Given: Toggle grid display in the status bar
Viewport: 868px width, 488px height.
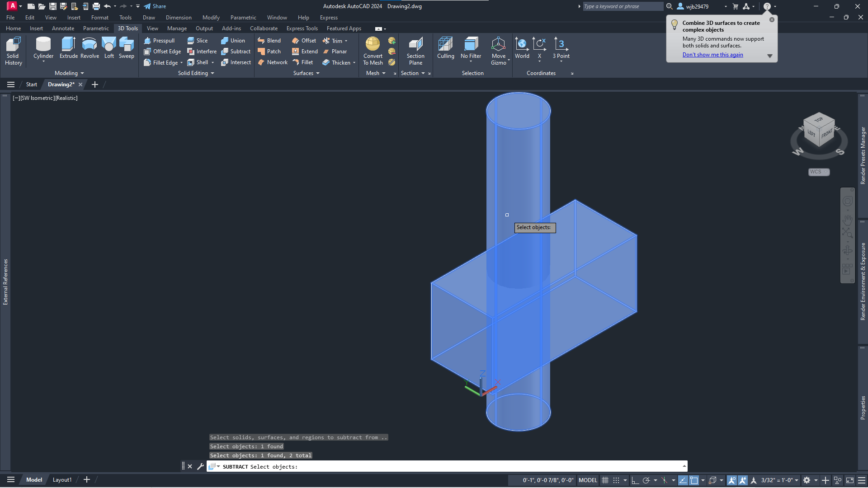Looking at the screenshot, I should (605, 480).
